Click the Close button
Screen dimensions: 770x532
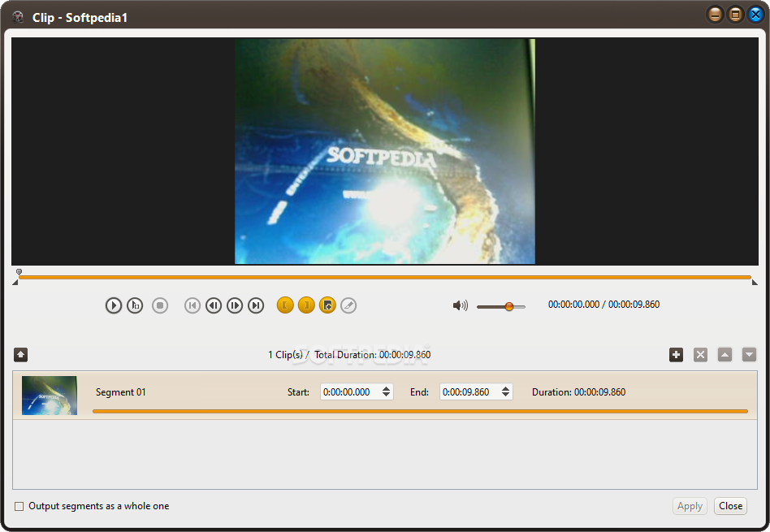(731, 506)
